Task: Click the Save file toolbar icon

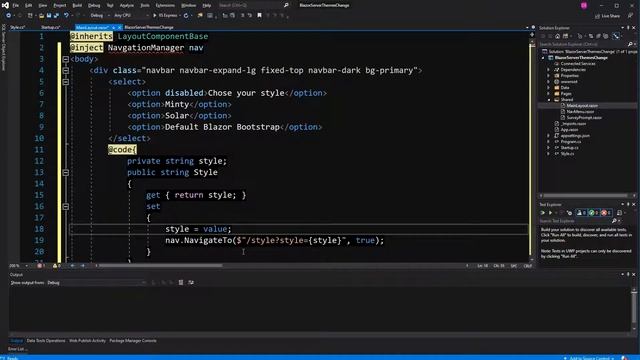Action: click(49, 16)
